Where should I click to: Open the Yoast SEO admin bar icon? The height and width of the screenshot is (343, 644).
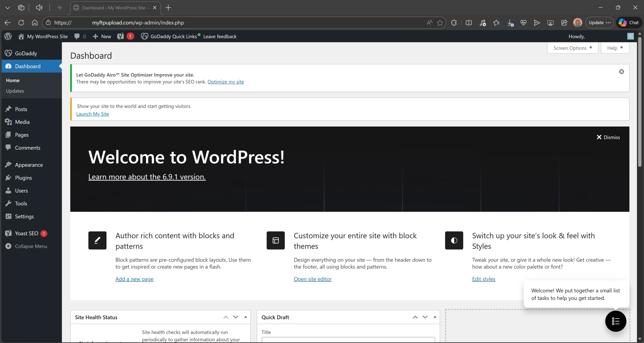(125, 36)
